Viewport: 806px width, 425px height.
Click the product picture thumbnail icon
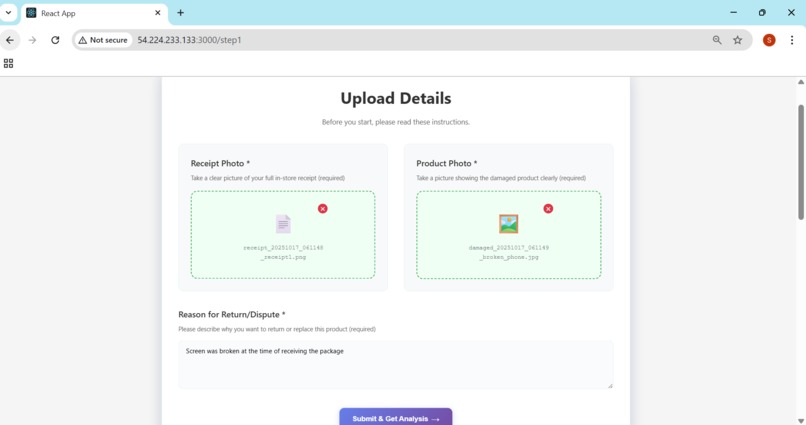[508, 224]
